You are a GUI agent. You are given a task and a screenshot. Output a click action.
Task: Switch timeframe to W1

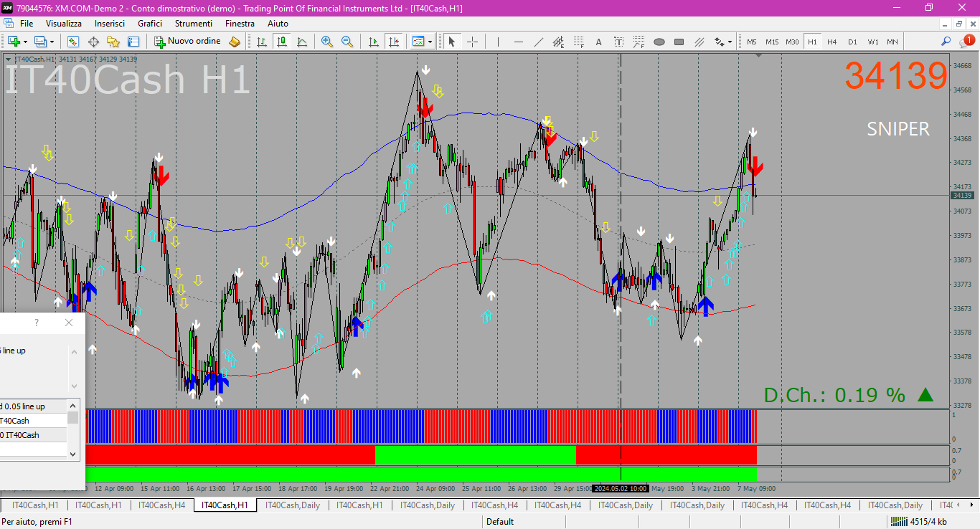[872, 42]
